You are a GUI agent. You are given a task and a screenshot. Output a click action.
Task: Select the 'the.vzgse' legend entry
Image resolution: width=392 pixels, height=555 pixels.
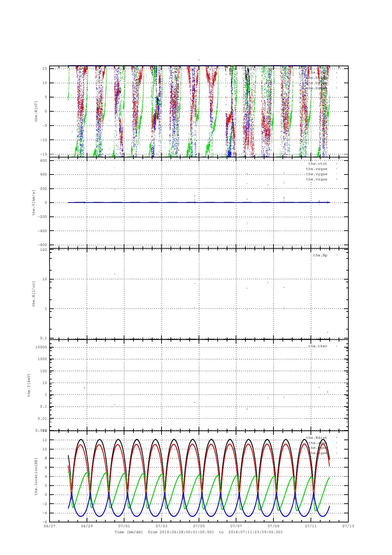click(316, 179)
